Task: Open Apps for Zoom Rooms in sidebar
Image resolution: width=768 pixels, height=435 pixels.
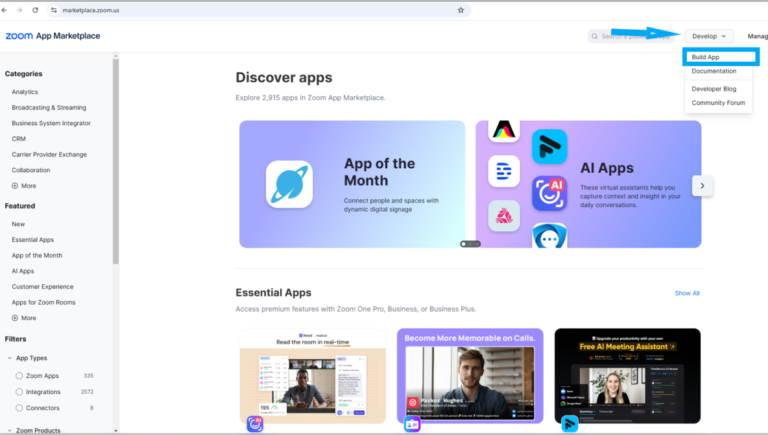Action: (x=43, y=302)
